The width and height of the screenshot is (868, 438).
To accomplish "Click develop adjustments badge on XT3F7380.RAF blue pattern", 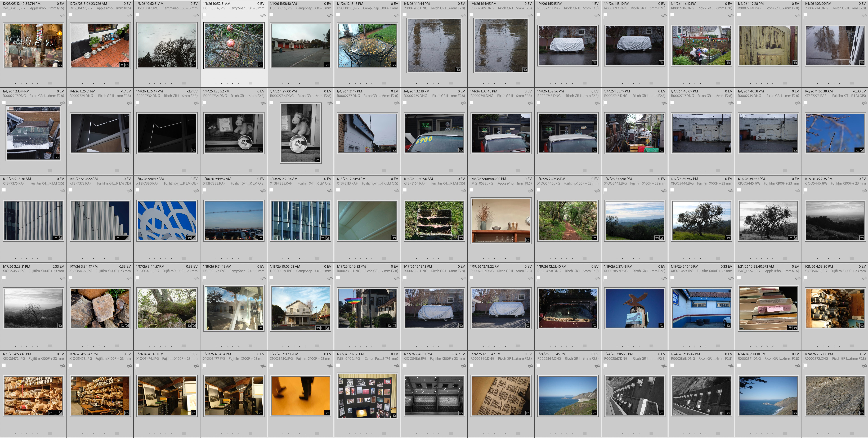I will point(194,238).
